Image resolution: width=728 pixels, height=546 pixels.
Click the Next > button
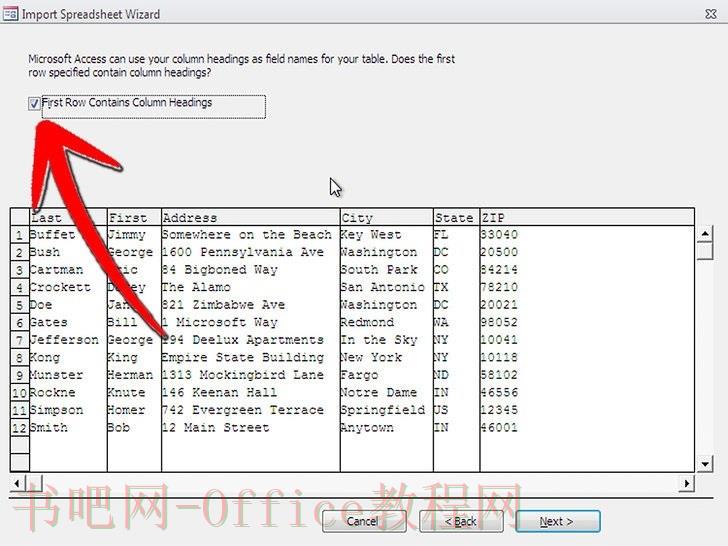558,522
